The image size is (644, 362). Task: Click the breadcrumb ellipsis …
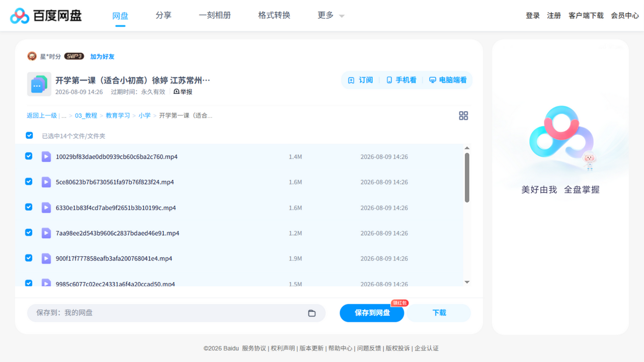64,116
